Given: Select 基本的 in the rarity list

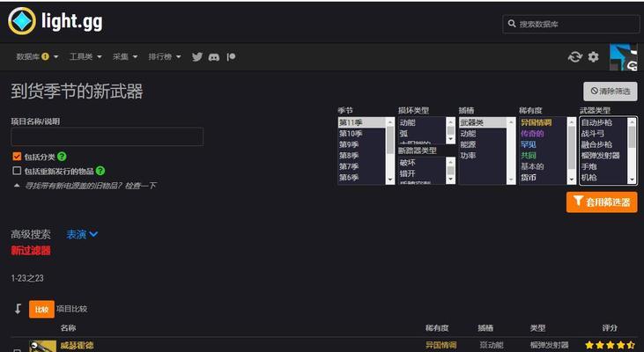Looking at the screenshot, I should coord(543,167).
